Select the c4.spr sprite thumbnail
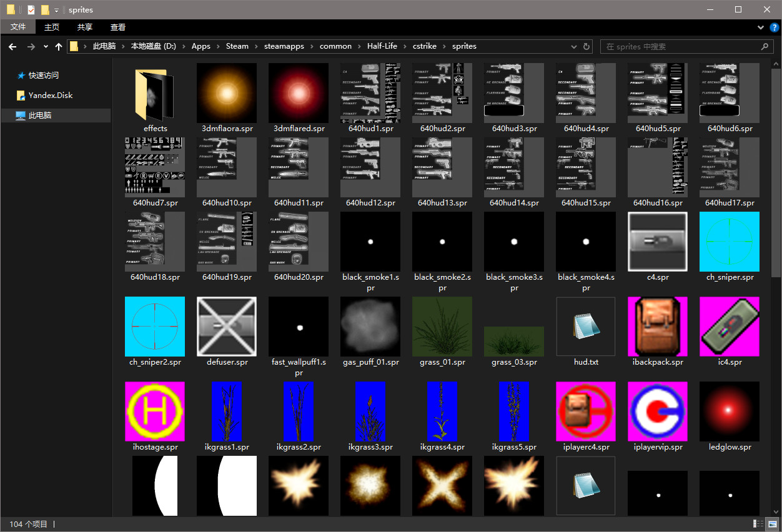This screenshot has height=532, width=782. (657, 242)
